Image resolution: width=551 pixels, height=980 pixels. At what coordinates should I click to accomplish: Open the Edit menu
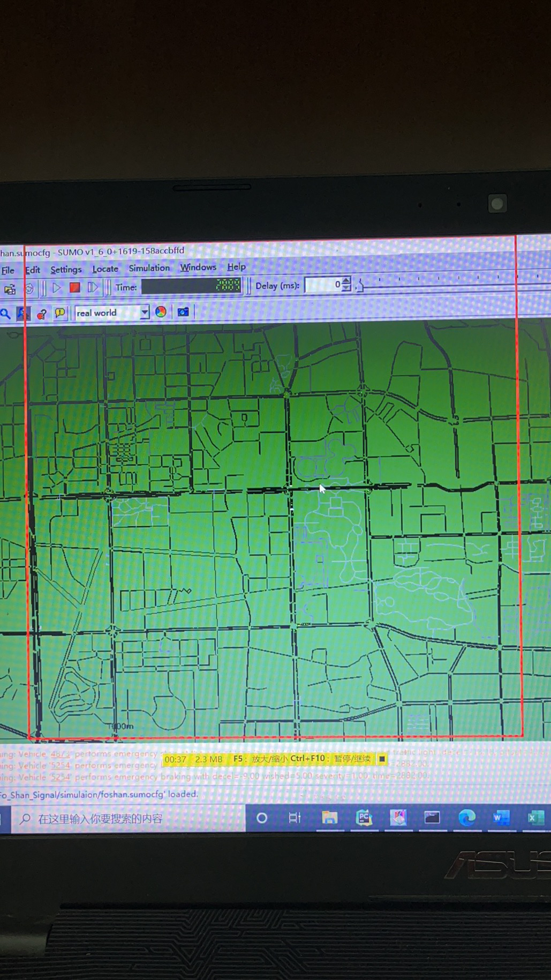33,270
